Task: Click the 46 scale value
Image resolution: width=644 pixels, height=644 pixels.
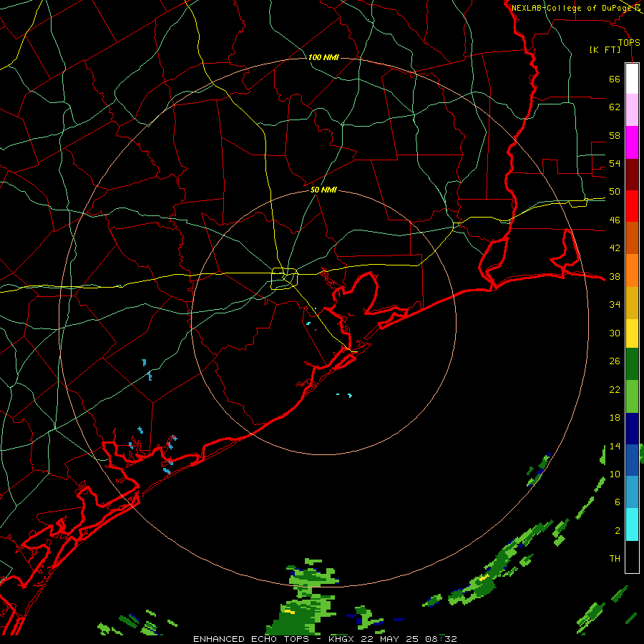Action: [615, 220]
